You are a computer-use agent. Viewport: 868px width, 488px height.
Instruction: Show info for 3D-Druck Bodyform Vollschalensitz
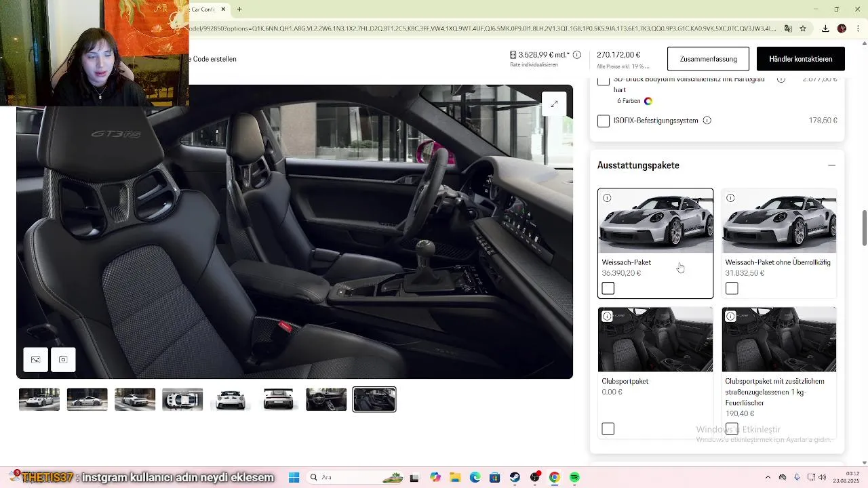pyautogui.click(x=781, y=79)
